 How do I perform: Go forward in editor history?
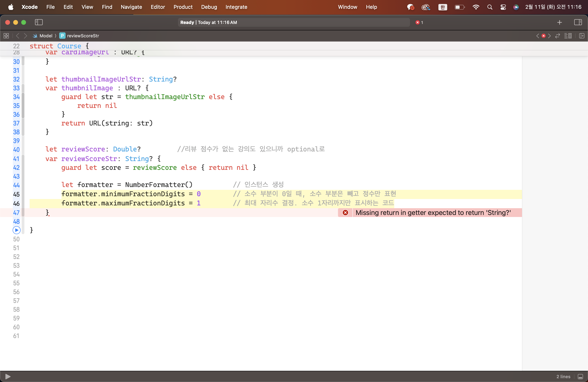click(25, 36)
